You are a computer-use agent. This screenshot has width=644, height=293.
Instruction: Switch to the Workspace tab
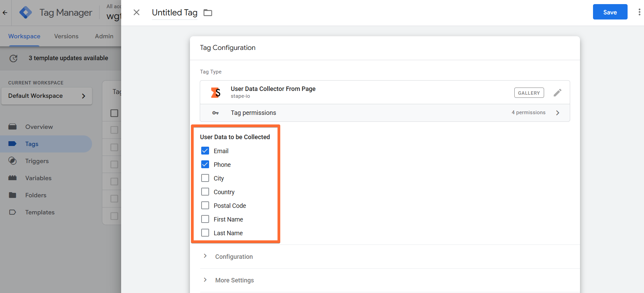[x=24, y=36]
